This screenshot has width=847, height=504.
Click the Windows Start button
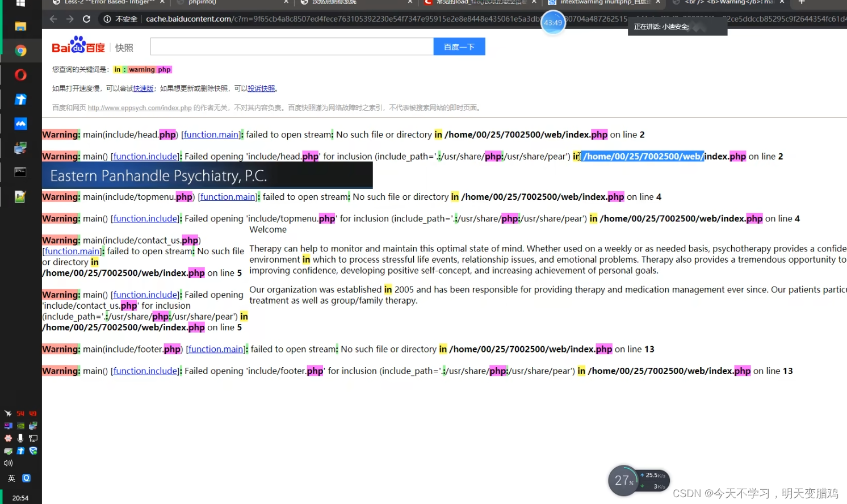coord(20,3)
